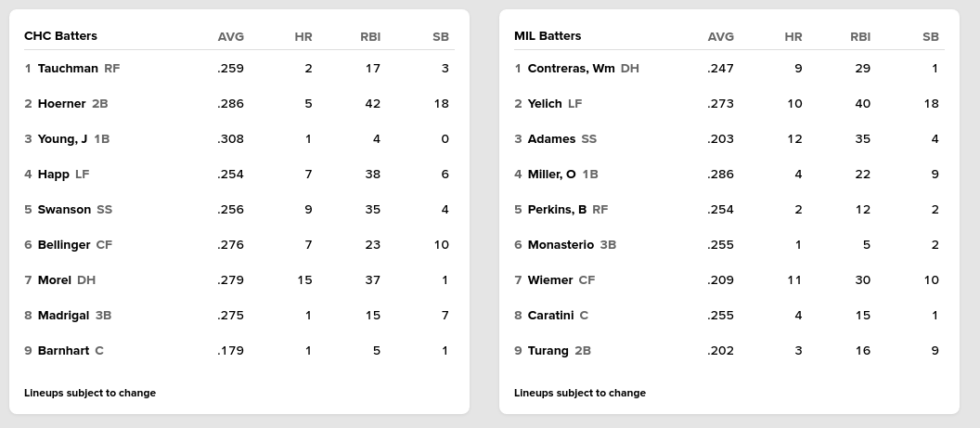Open Tauchman's player page
The height and width of the screenshot is (428, 980).
(68, 69)
